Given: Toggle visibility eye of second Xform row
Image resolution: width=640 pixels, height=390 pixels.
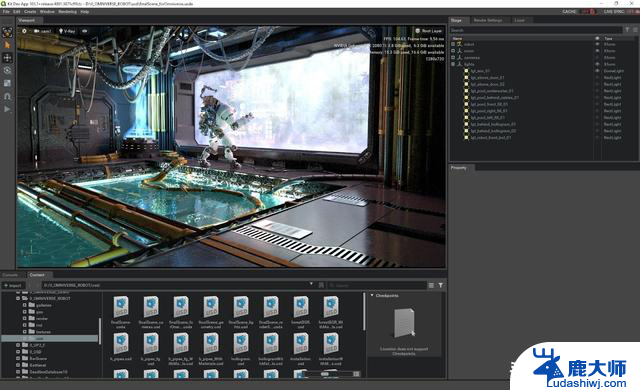Looking at the screenshot, I should pyautogui.click(x=598, y=51).
